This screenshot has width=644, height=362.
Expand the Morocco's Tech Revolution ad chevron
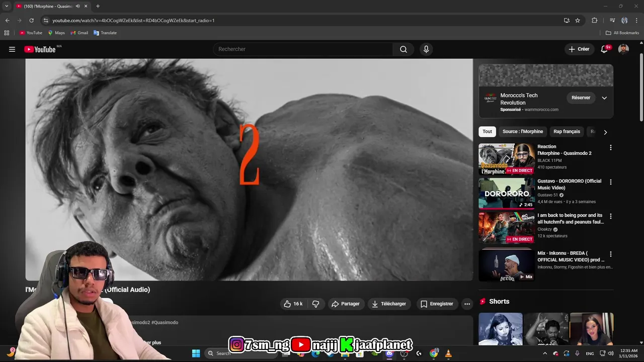click(x=604, y=98)
